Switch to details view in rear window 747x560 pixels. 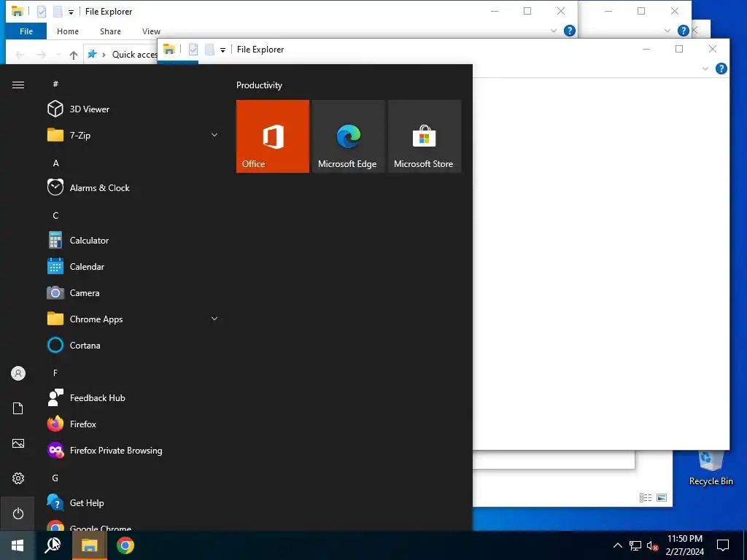646,497
